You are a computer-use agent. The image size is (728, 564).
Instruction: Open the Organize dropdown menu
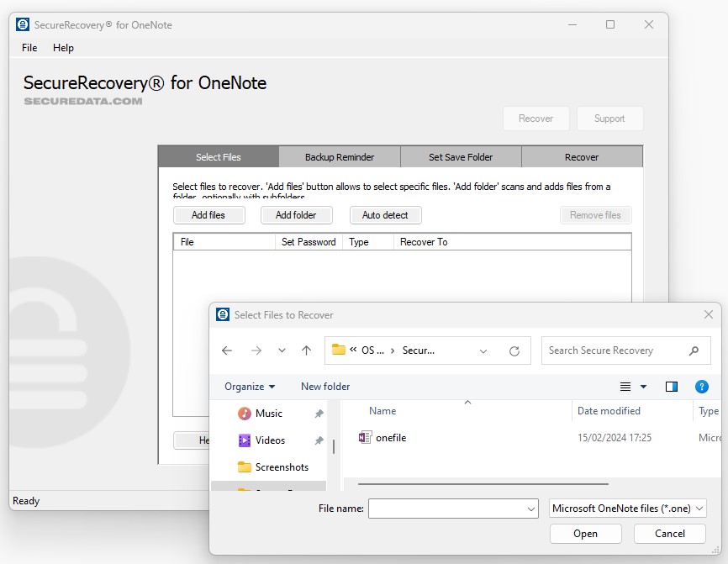[x=250, y=387]
